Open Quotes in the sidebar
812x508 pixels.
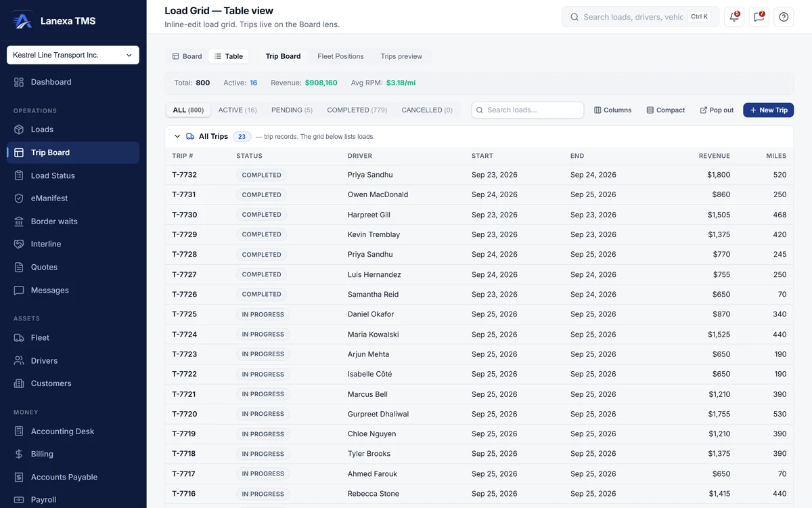click(73, 267)
